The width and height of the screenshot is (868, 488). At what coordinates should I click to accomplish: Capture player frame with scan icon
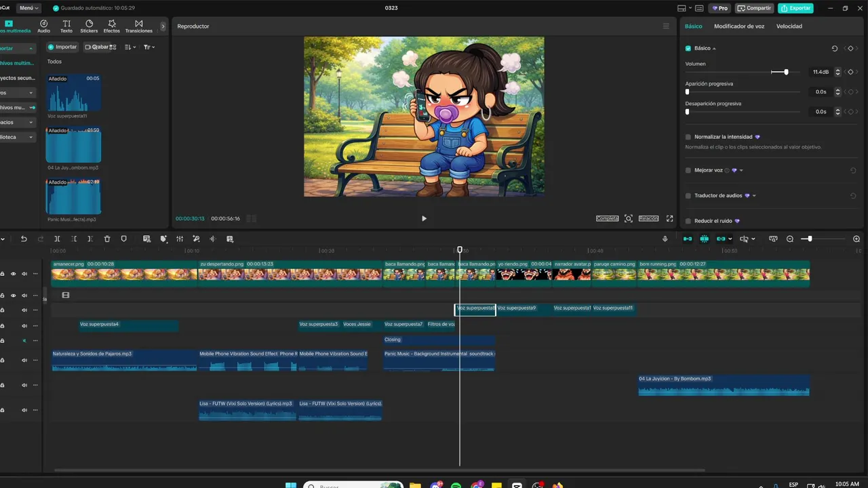(629, 218)
